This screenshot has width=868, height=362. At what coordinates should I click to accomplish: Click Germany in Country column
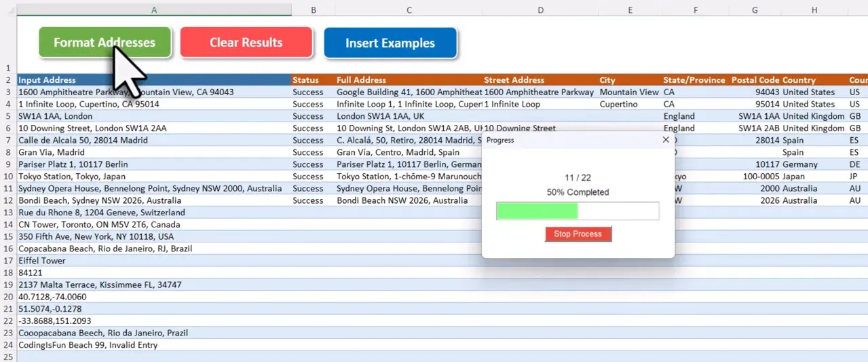click(814, 164)
